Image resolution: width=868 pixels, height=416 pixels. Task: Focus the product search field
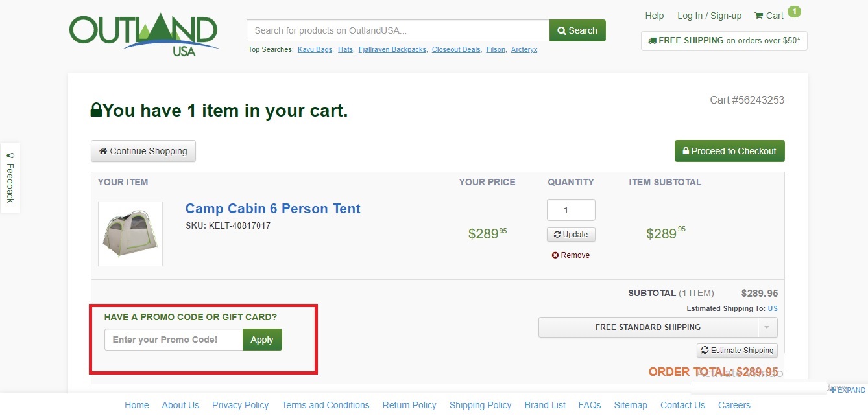[x=398, y=30]
